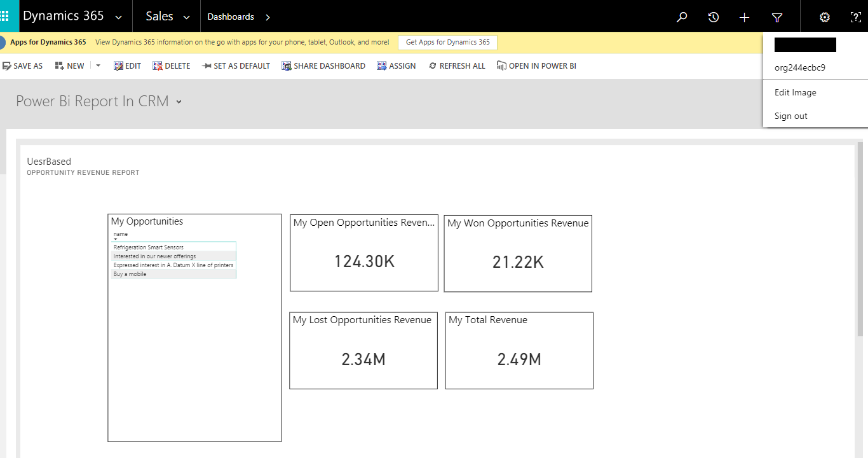Open the search magnifier icon
The height and width of the screenshot is (458, 868).
682,17
